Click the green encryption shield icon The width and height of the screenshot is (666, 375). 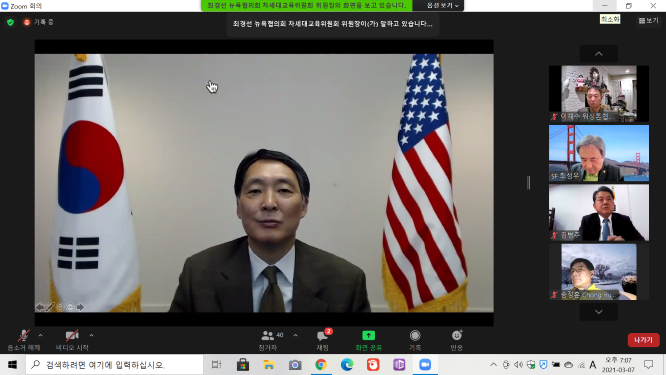[11, 22]
